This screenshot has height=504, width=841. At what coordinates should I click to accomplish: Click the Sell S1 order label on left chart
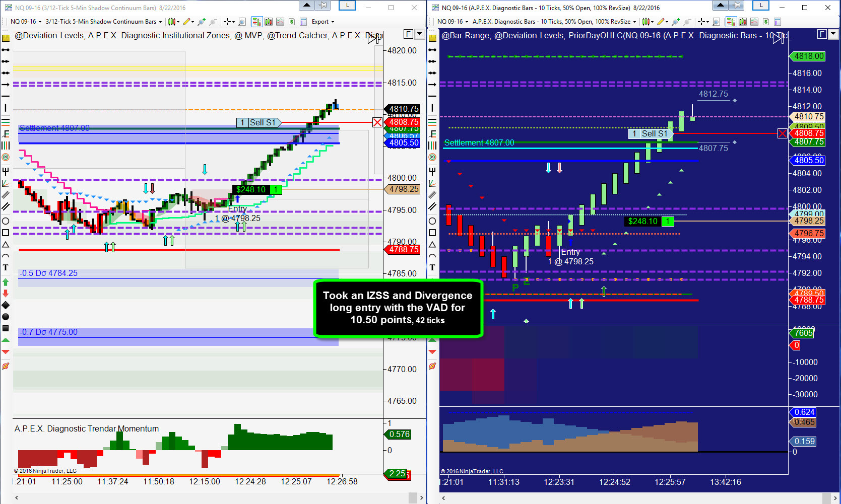258,122
